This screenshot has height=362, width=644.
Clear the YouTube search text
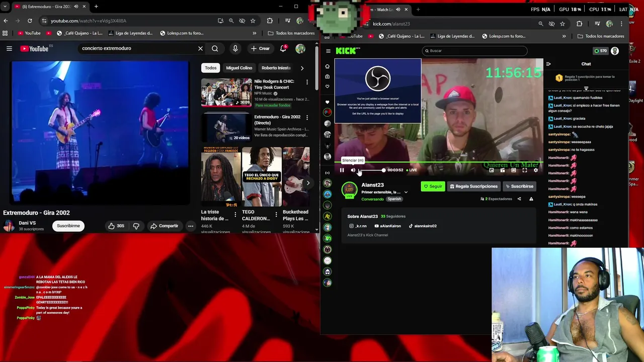click(x=200, y=48)
